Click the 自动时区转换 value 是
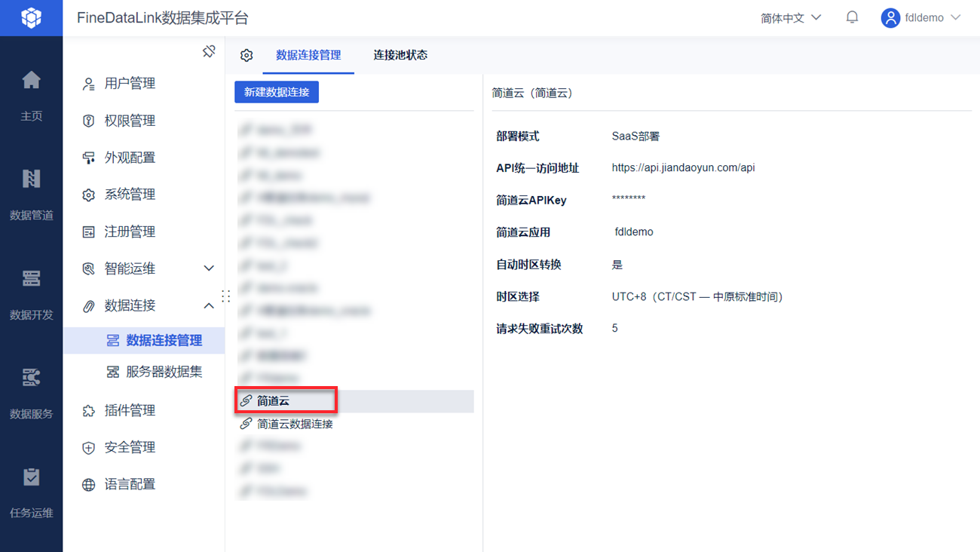The height and width of the screenshot is (552, 980). [x=617, y=265]
